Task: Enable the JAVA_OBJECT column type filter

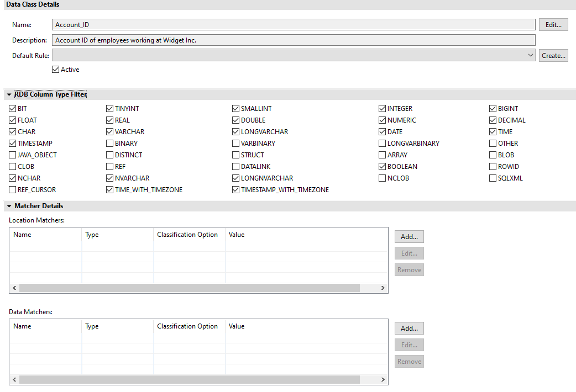Action: [x=12, y=155]
